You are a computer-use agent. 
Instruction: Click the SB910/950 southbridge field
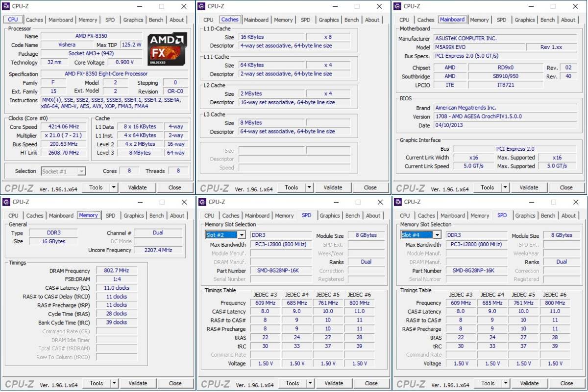[x=506, y=76]
